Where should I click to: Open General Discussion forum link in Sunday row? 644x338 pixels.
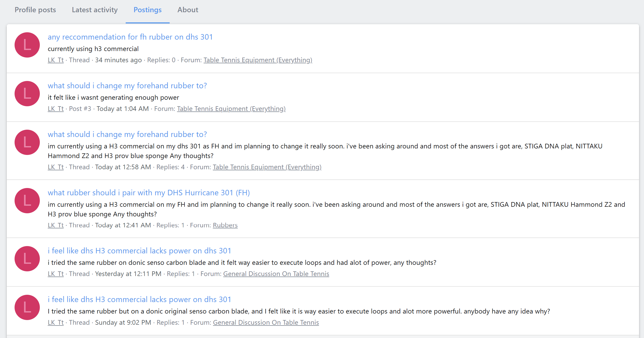266,323
